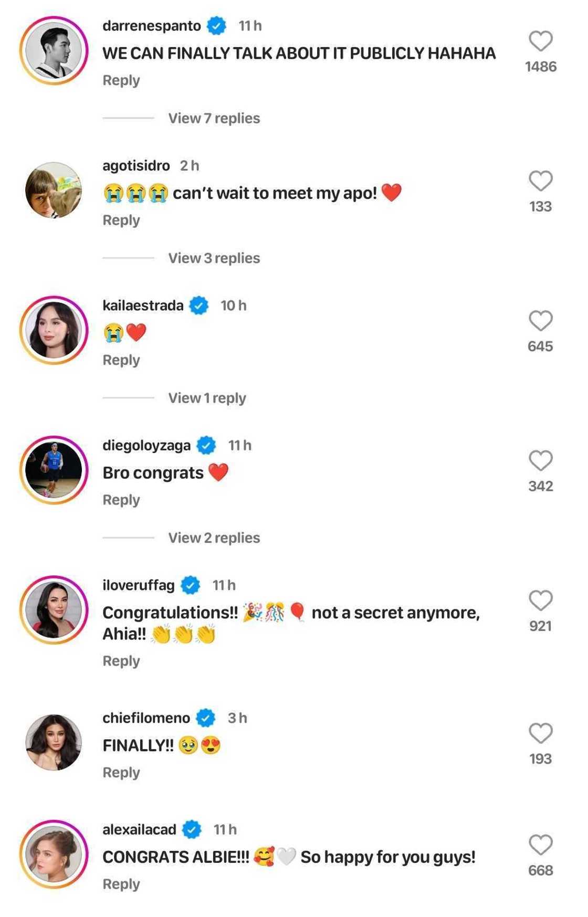This screenshot has width=588, height=917.
Task: Like chiefilomeno's 'FINALLY!!' comment
Action: coord(540,733)
